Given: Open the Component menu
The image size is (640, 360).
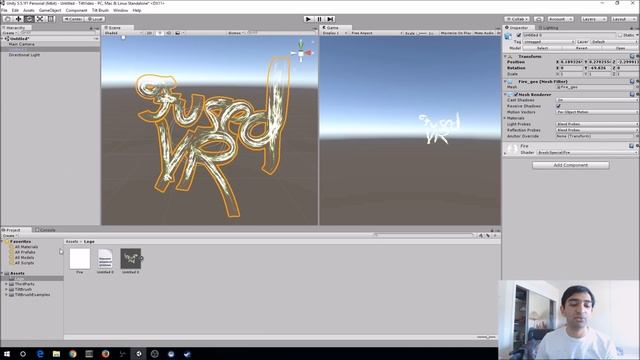Looking at the screenshot, I should pyautogui.click(x=76, y=10).
